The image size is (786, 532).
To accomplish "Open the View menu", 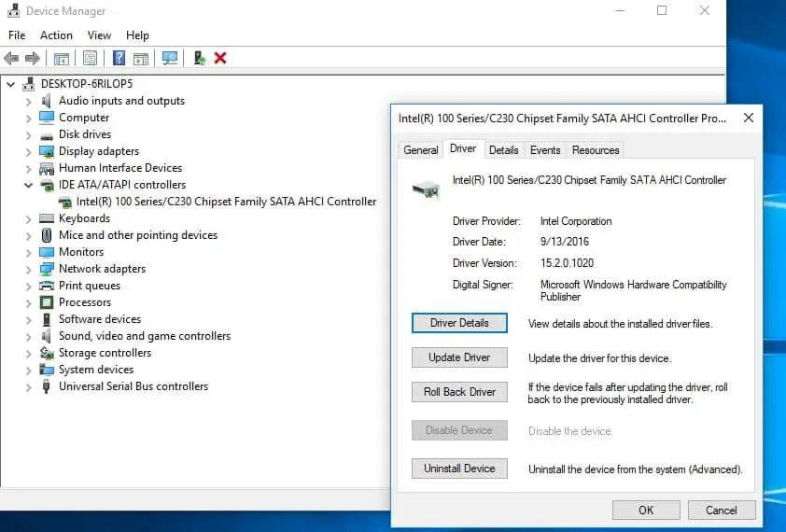I will click(x=99, y=35).
